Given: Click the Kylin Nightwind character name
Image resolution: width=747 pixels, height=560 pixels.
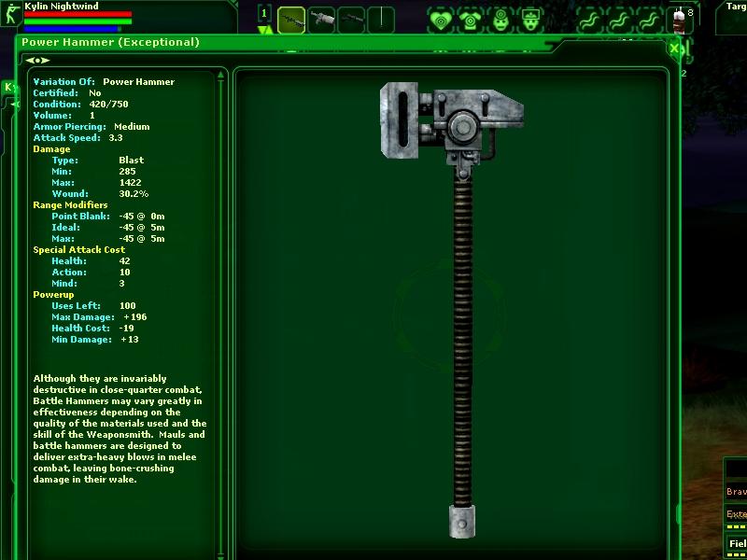Looking at the screenshot, I should 62,6.
